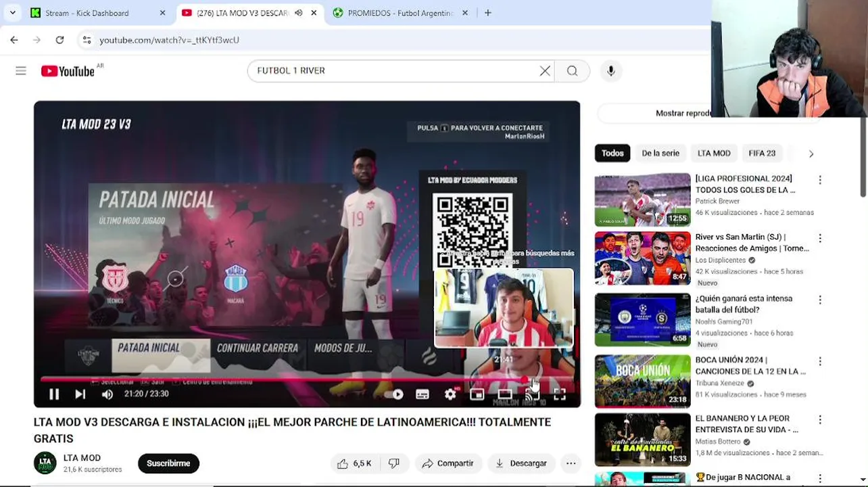Open the LTA MOD channel name link
The height and width of the screenshot is (487, 868).
tap(82, 458)
